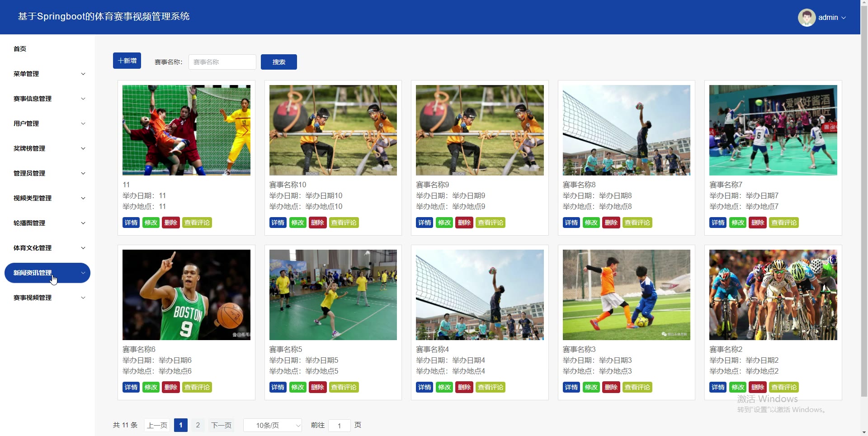
Task: Open the cycling race thumbnail for 赛事名称2
Action: point(773,295)
